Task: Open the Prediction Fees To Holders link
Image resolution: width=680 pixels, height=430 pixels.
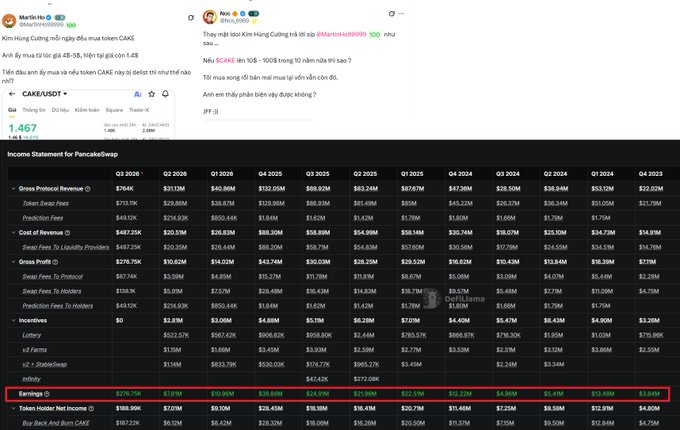Action: coord(58,306)
